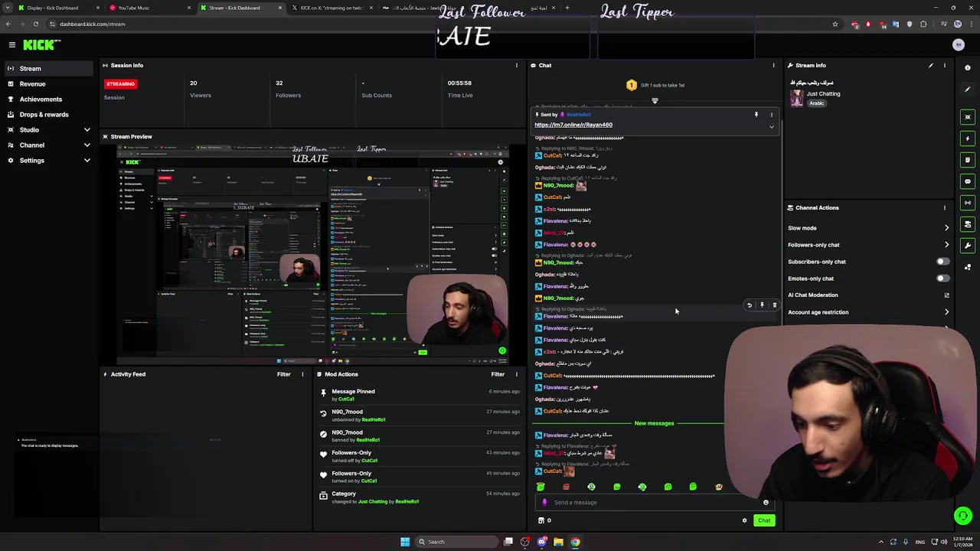Open Mod Actions Filter
This screenshot has height=551, width=980.
(x=498, y=374)
